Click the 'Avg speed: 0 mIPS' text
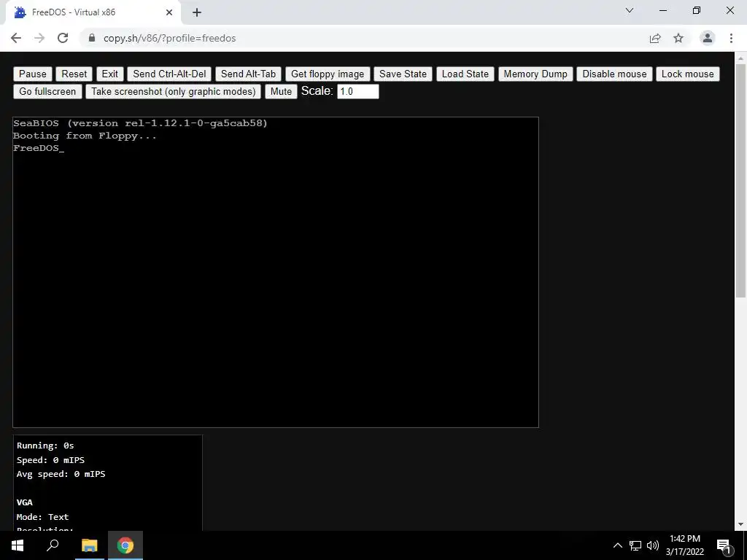The width and height of the screenshot is (747, 560). 61,474
